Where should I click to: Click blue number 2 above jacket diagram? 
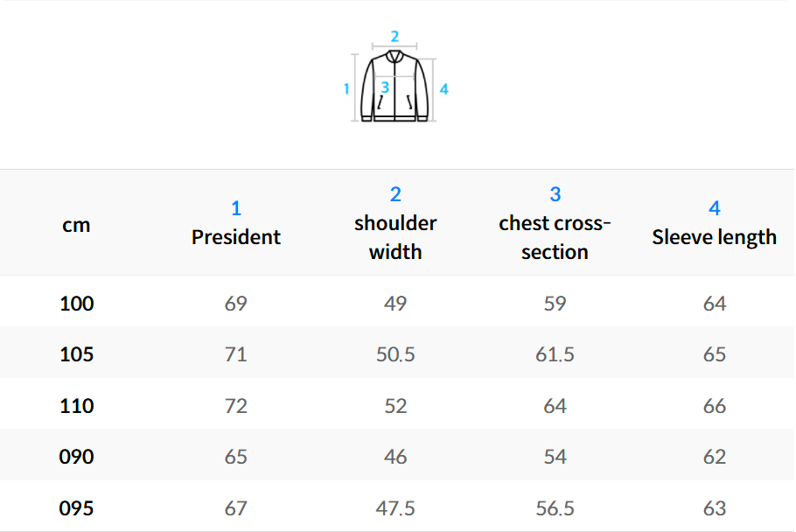pos(395,37)
